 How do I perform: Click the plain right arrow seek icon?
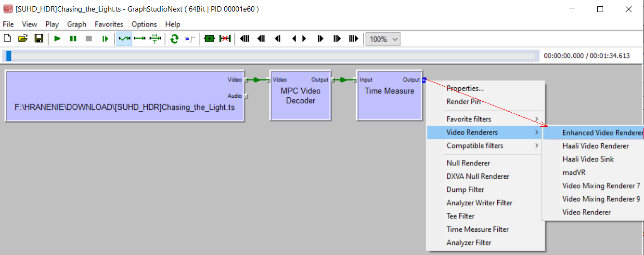(x=304, y=39)
